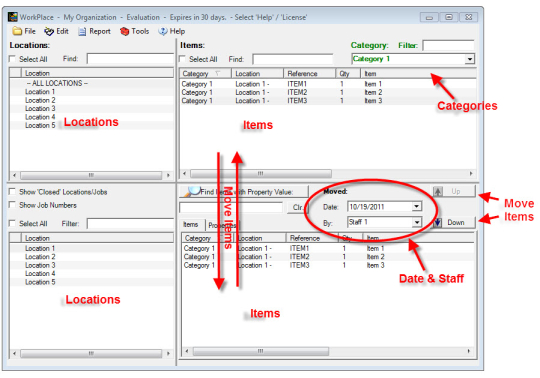
Task: Check Select All in bottom Locations panel
Action: [x=12, y=223]
